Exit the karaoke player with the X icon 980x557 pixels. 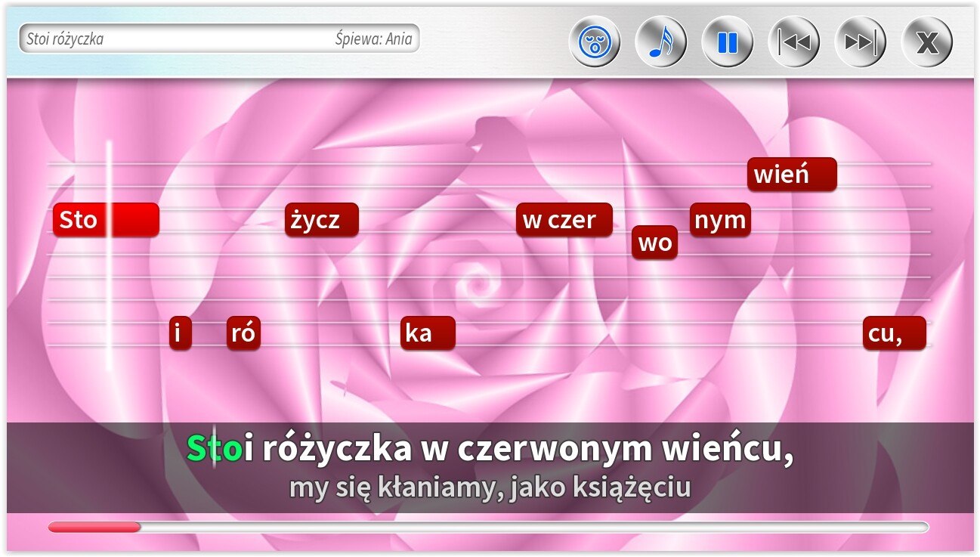click(926, 42)
